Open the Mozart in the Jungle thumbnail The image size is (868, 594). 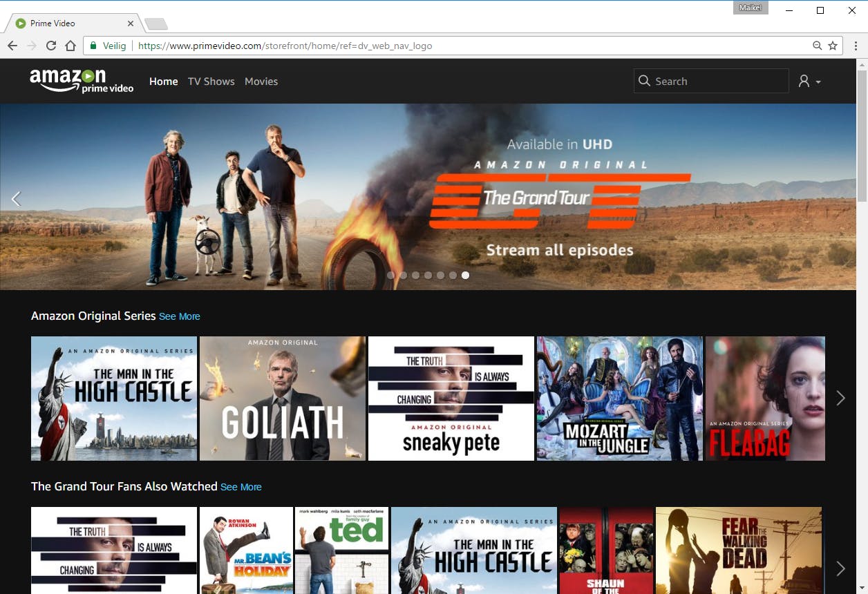pyautogui.click(x=620, y=399)
